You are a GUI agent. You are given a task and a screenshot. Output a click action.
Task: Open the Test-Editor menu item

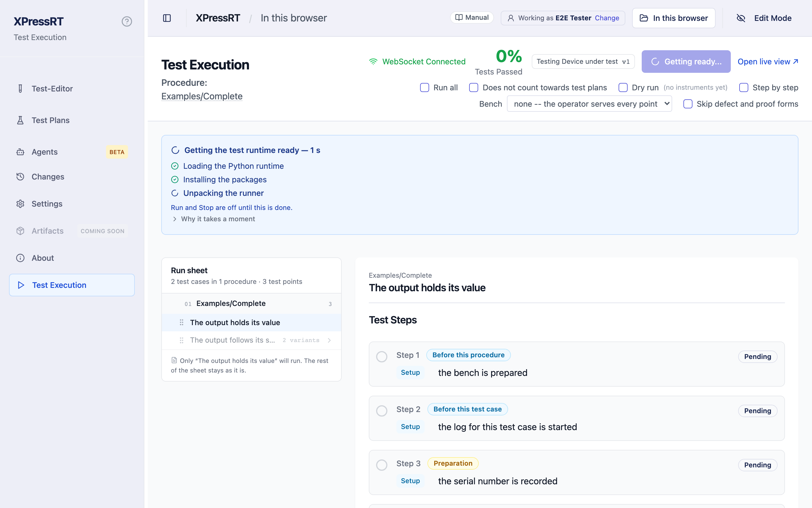click(72, 89)
